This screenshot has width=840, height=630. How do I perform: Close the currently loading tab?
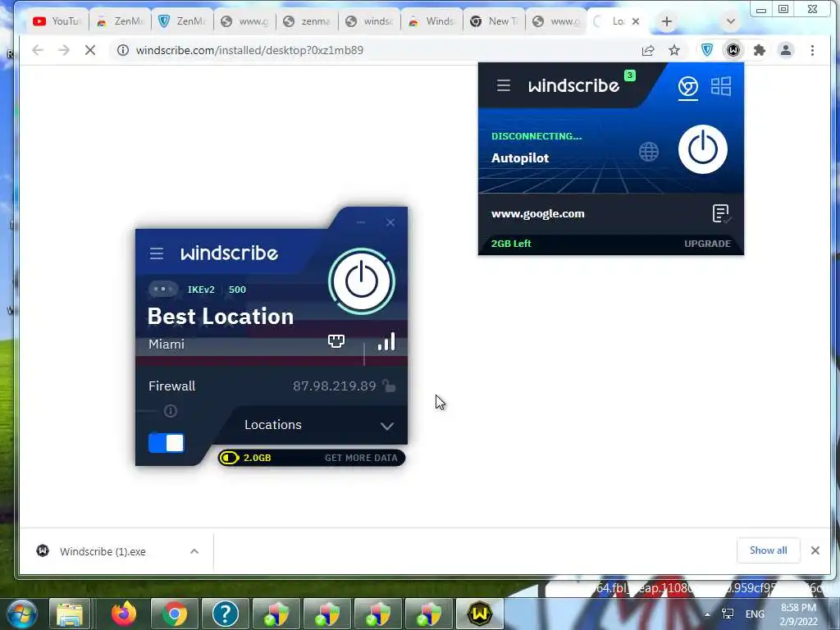636,21
